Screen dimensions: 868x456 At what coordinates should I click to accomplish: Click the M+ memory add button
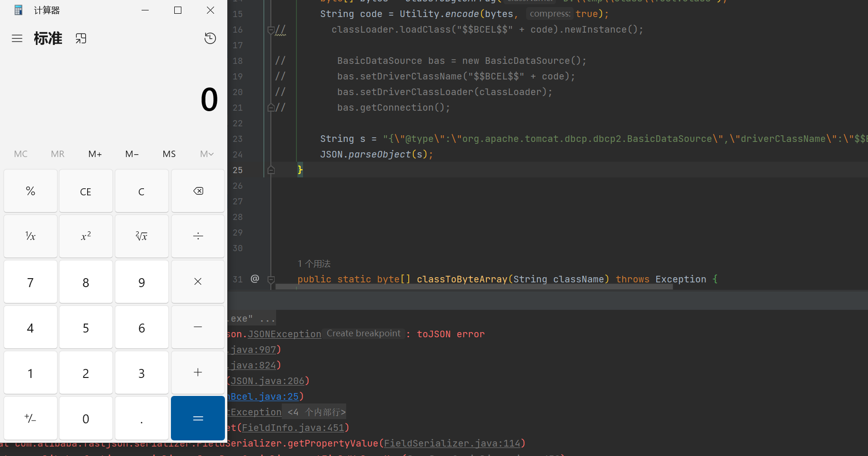(x=95, y=154)
